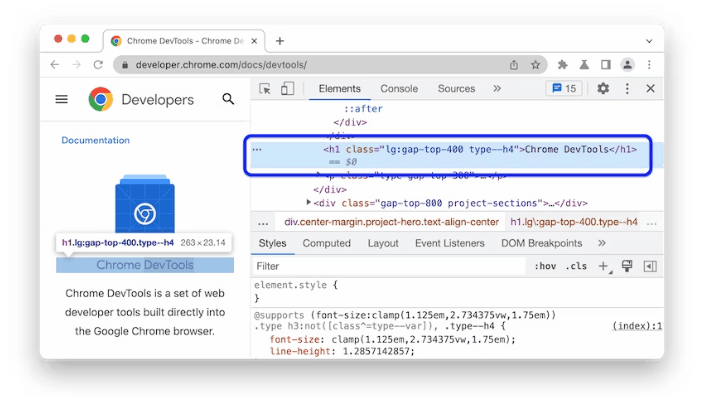Edit the line-height 1.2857142857 declaration
Screen dimensions: 705x397
pyautogui.click(x=342, y=351)
